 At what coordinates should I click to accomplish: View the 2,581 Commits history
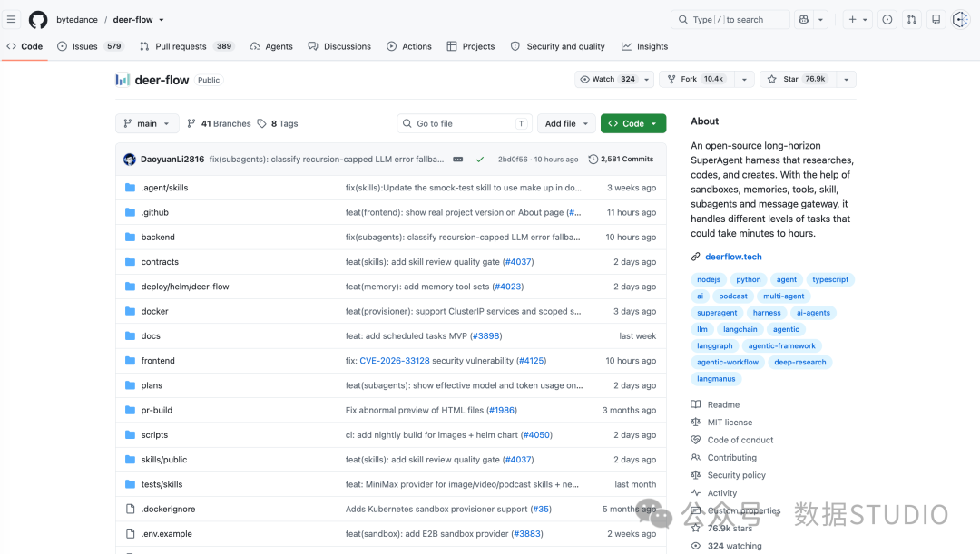click(x=621, y=160)
